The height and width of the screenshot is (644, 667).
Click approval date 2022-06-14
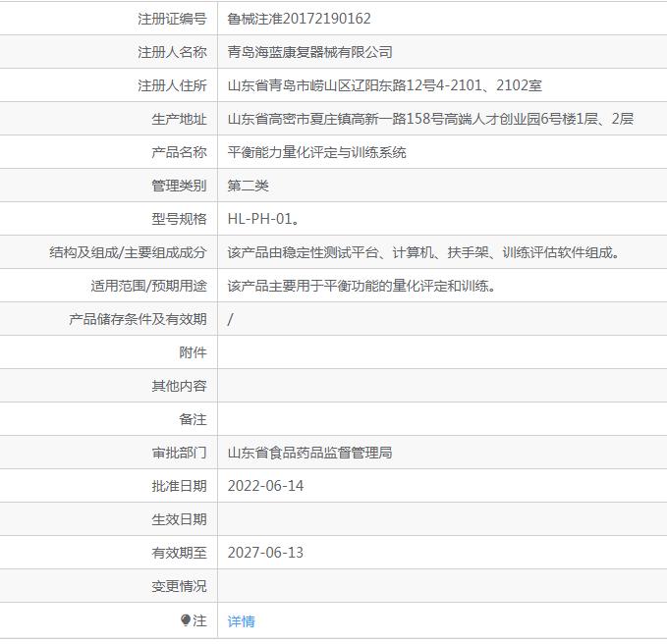click(x=265, y=486)
